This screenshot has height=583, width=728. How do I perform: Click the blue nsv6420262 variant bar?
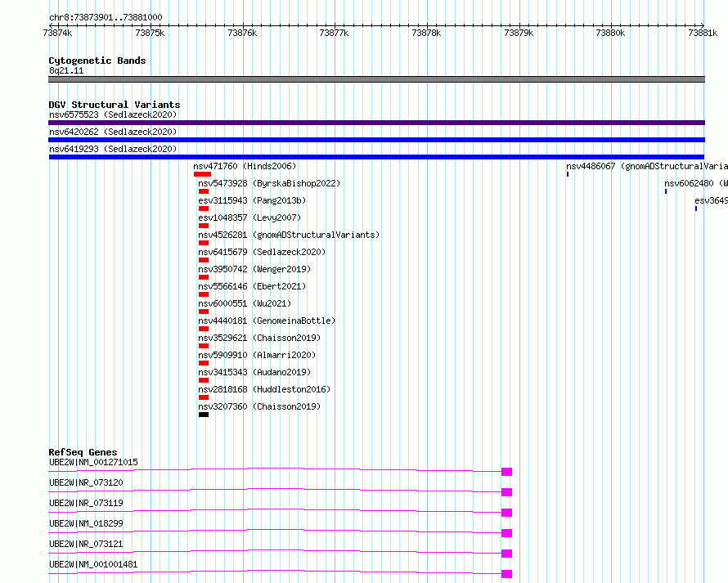pyautogui.click(x=376, y=140)
